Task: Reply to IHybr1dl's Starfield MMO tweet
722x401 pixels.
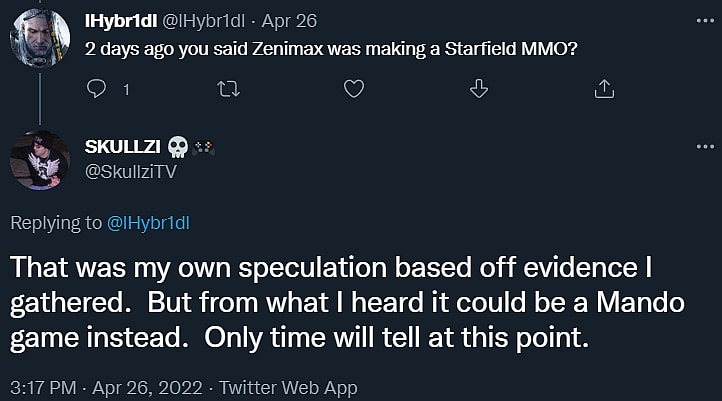Action: (x=97, y=90)
